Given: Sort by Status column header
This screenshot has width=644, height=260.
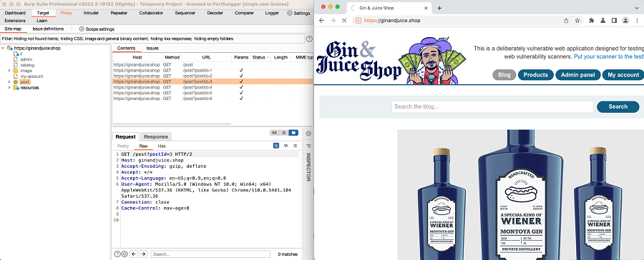Looking at the screenshot, I should 260,57.
